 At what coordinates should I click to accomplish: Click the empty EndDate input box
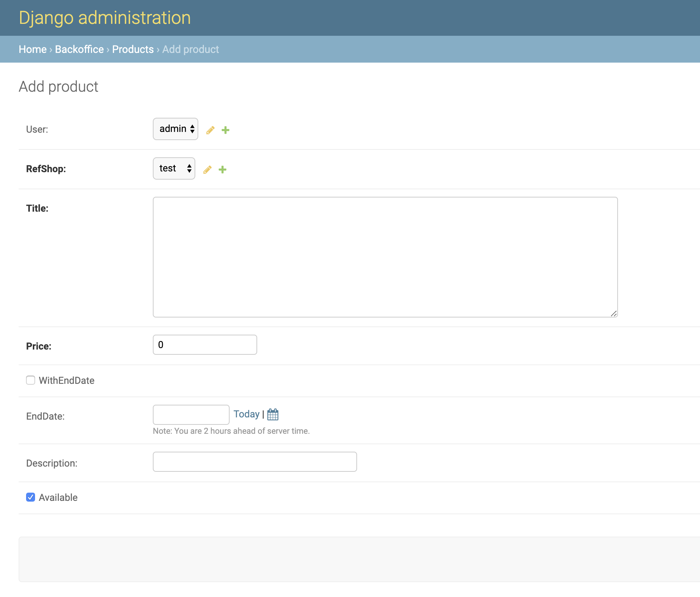click(x=191, y=414)
